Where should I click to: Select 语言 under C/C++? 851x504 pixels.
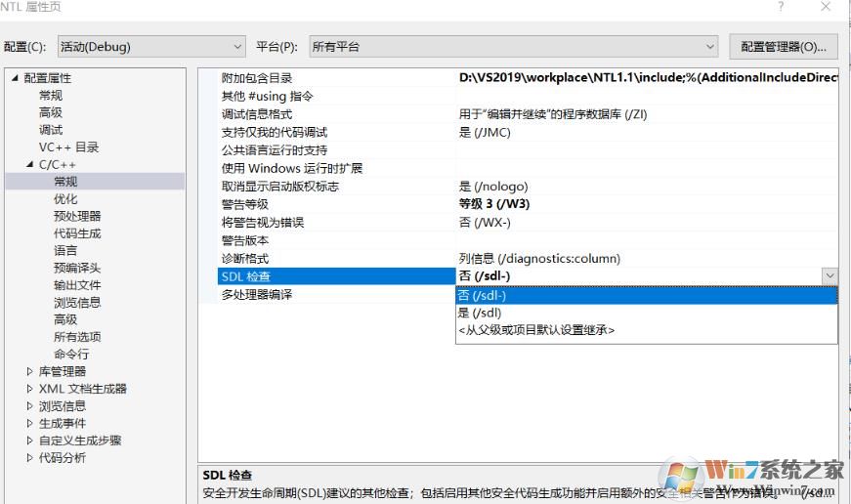65,250
